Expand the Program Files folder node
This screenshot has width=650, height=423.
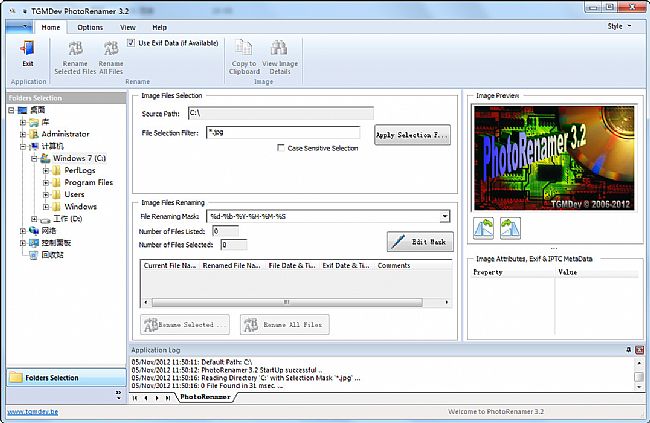(x=46, y=182)
